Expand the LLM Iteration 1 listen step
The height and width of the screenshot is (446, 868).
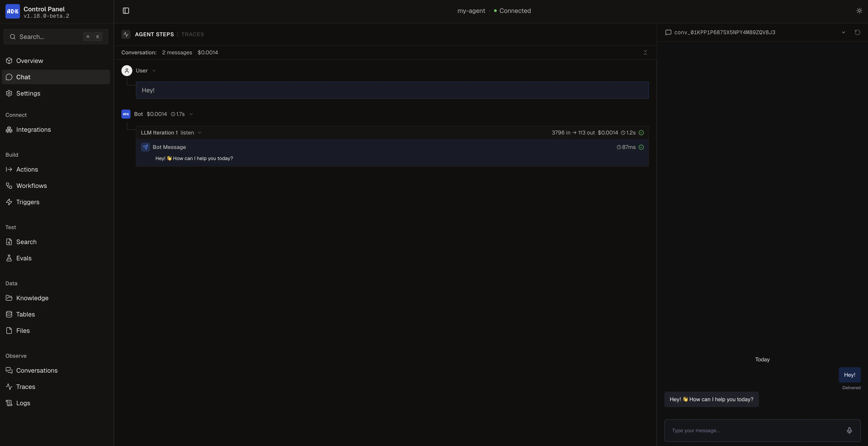click(200, 133)
